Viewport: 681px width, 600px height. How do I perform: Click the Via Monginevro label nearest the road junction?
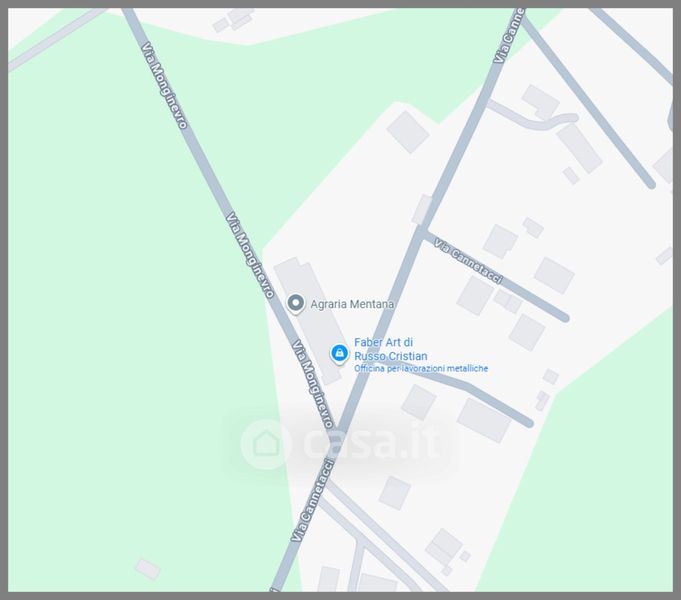pos(312,384)
